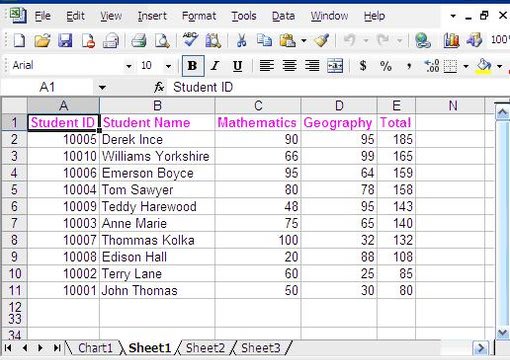This screenshot has height=360, width=510.
Task: Select row 5 header
Action: click(x=14, y=190)
